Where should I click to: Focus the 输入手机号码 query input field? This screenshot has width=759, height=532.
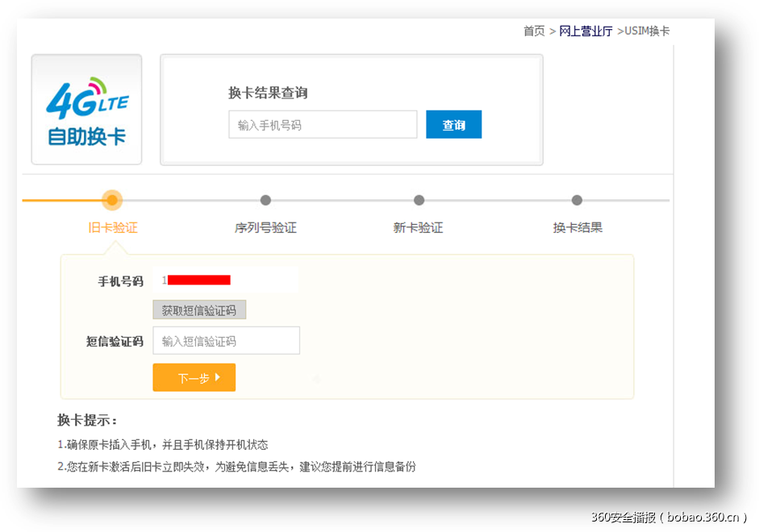pyautogui.click(x=322, y=124)
